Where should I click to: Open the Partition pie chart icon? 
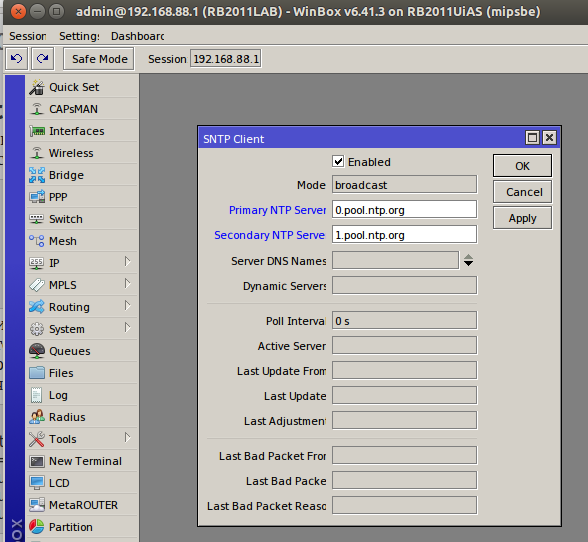point(37,527)
